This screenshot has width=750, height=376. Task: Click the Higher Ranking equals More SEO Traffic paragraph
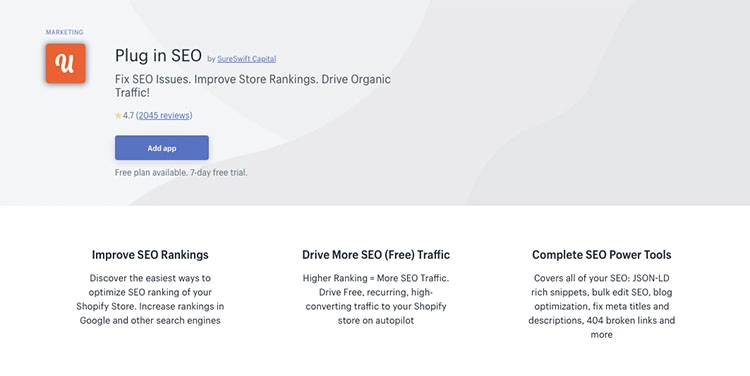tap(376, 299)
